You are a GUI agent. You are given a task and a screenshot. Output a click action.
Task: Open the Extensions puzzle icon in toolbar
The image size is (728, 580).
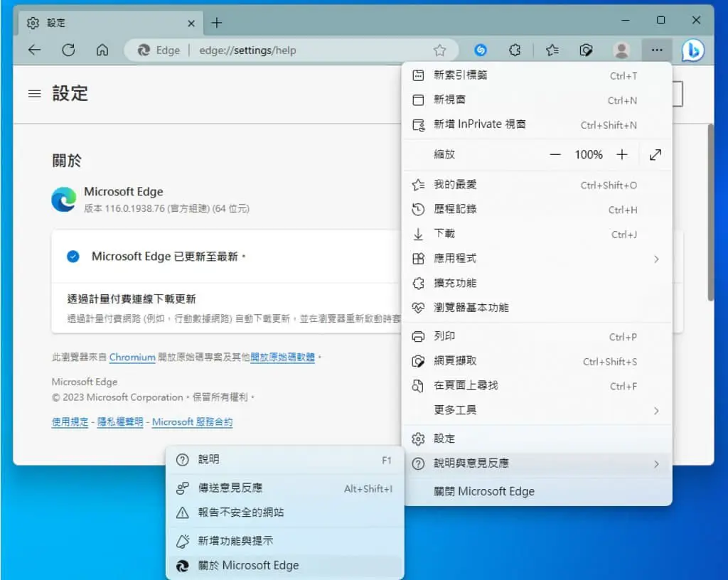coord(515,50)
